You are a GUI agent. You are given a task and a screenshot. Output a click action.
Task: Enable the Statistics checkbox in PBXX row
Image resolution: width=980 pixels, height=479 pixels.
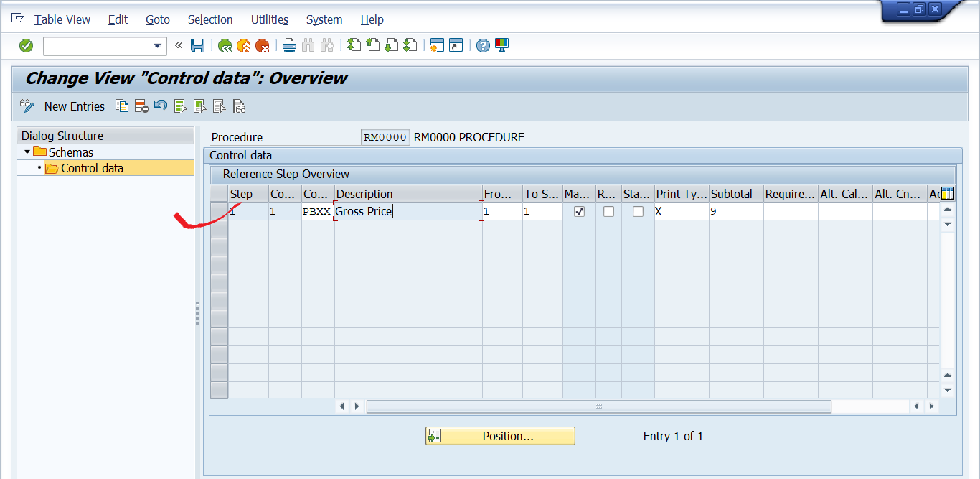pos(638,212)
